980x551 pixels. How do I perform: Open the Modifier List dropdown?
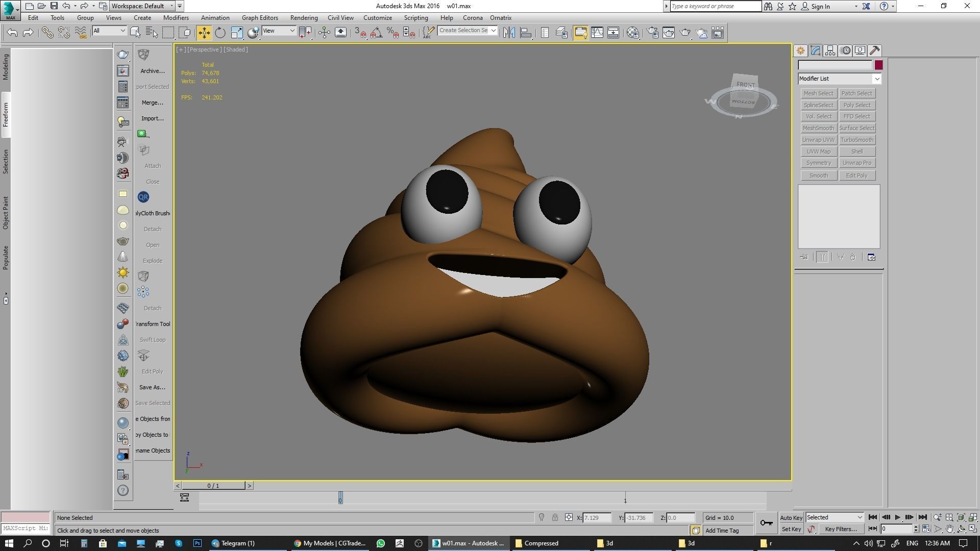[x=840, y=79]
